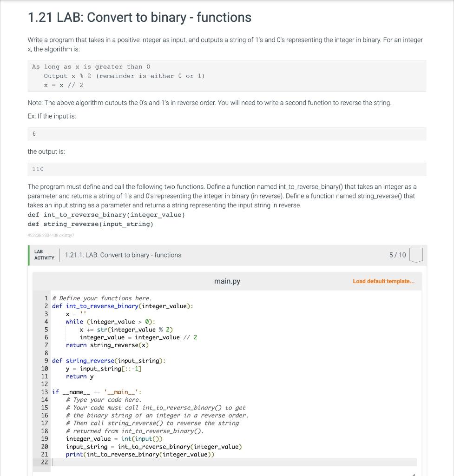Click line number 9 next to string_reverse definition
This screenshot has width=454, height=476.
click(x=45, y=360)
